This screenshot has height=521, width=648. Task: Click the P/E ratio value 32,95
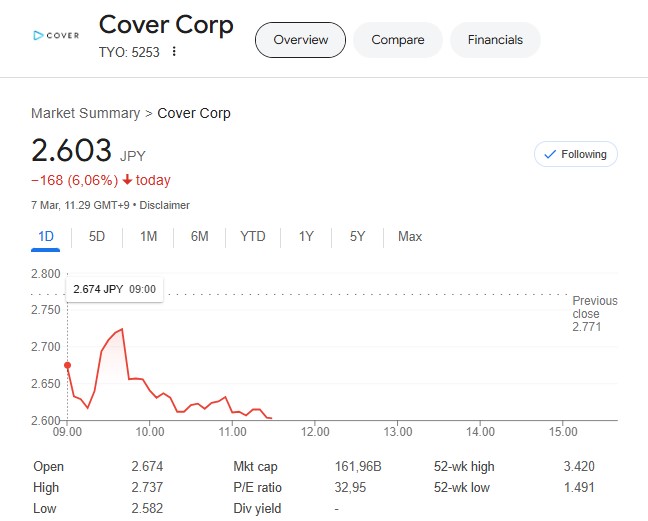350,488
